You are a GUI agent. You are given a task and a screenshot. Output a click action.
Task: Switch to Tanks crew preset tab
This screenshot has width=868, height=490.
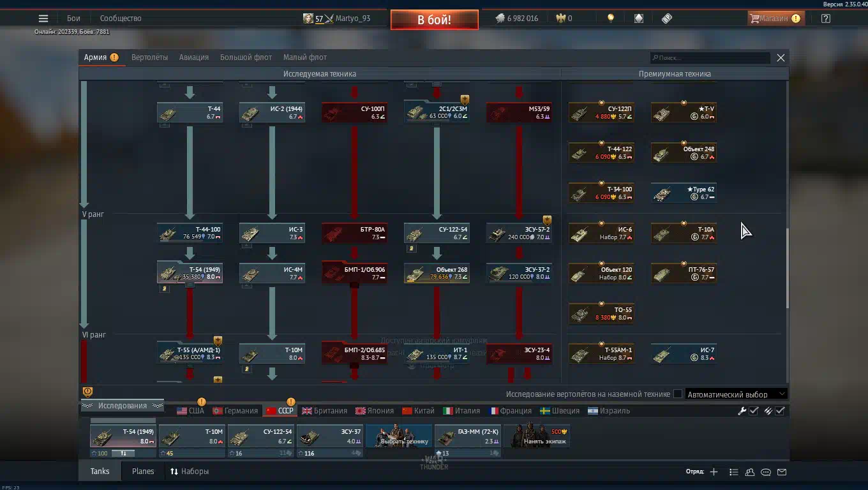point(100,471)
